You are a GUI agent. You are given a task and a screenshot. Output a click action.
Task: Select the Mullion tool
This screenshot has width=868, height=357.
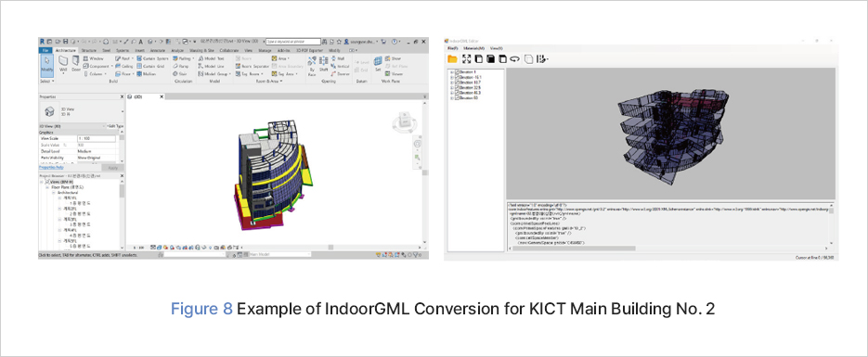click(147, 73)
